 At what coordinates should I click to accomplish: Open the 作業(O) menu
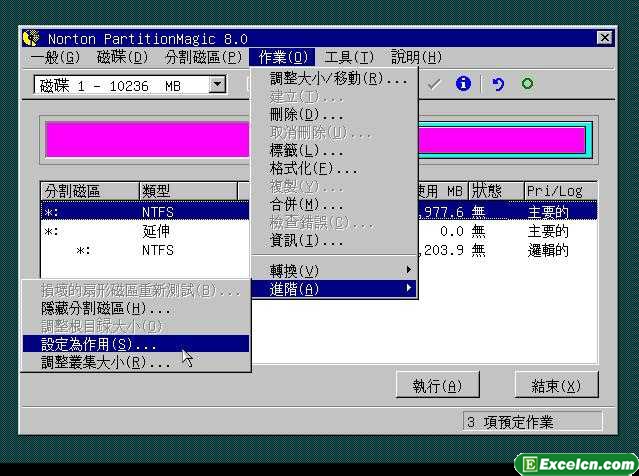[x=282, y=57]
